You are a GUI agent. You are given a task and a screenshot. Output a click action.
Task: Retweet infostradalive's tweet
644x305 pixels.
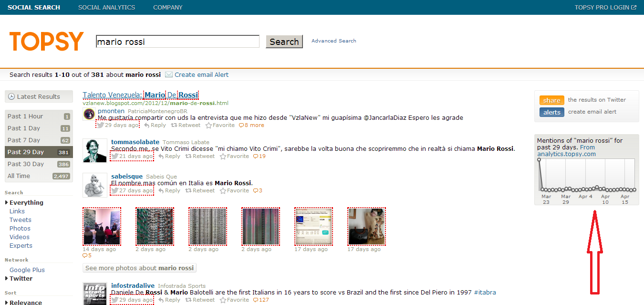(x=200, y=300)
